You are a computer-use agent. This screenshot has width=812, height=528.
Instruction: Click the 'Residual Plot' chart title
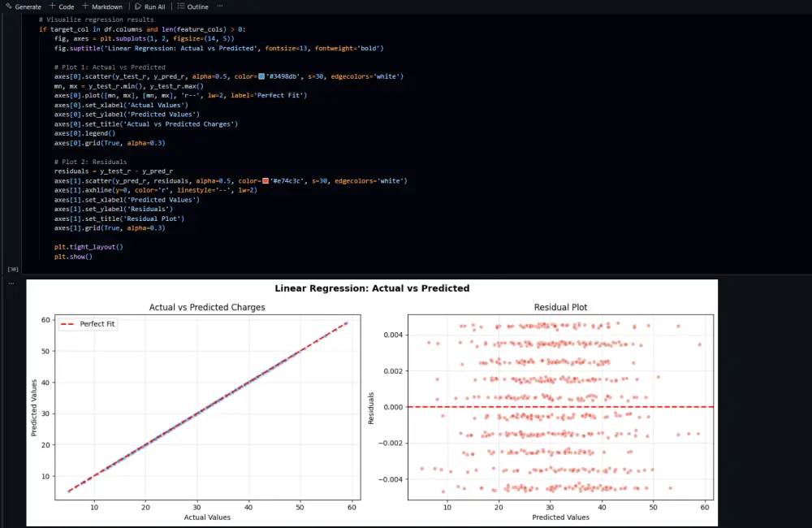click(560, 307)
